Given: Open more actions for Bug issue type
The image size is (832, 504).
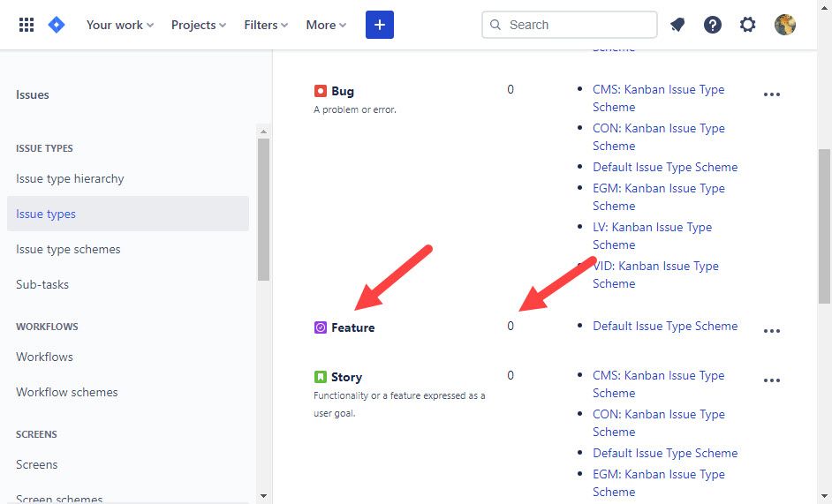Looking at the screenshot, I should 772,94.
